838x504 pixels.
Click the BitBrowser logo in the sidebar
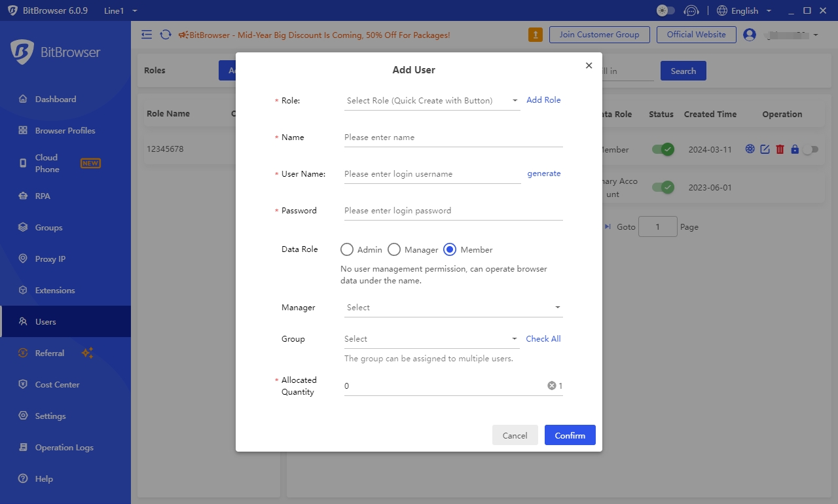(x=56, y=52)
